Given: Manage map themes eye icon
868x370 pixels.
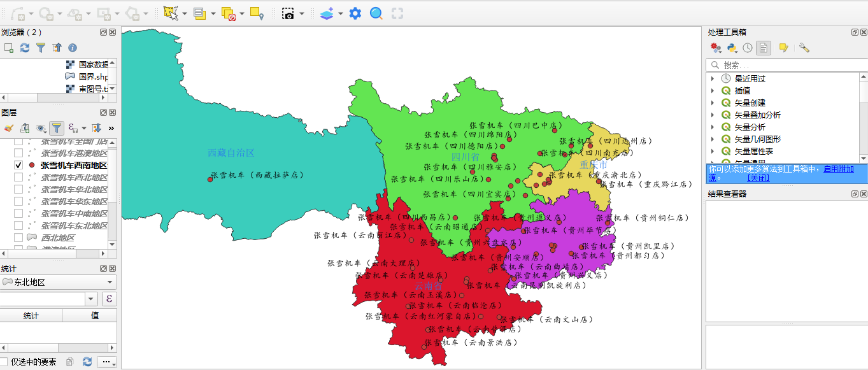Looking at the screenshot, I should click(41, 128).
